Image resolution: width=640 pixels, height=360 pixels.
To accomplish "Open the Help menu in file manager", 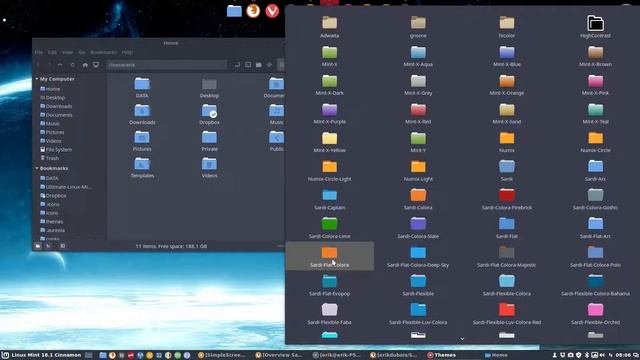I will [127, 52].
